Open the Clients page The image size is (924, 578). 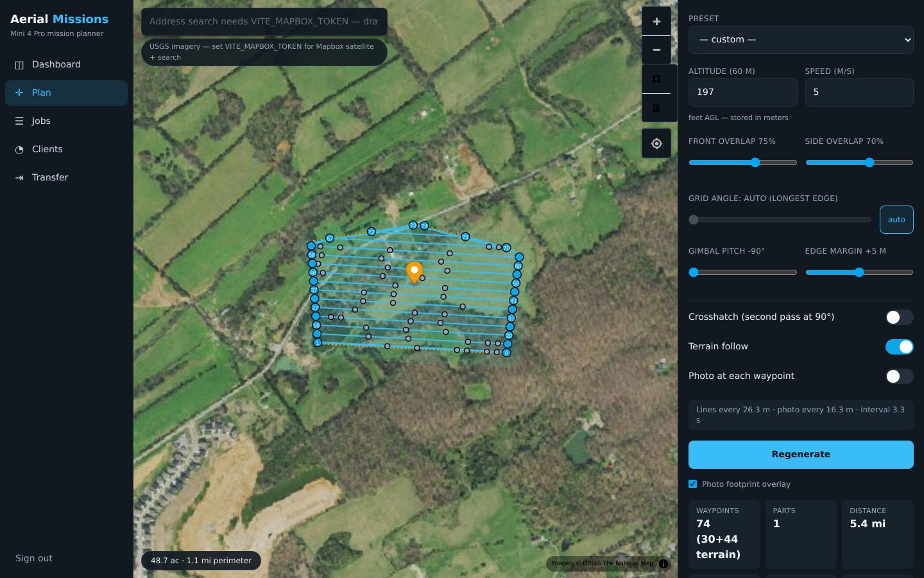point(66,149)
